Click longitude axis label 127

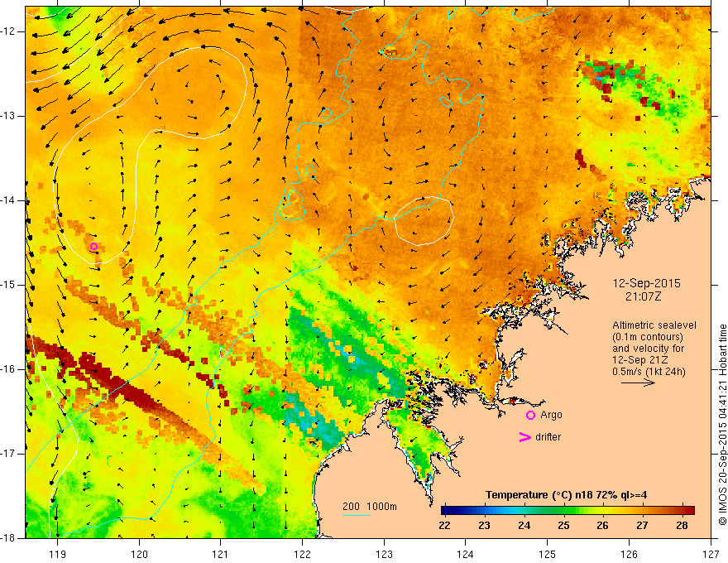tap(711, 555)
